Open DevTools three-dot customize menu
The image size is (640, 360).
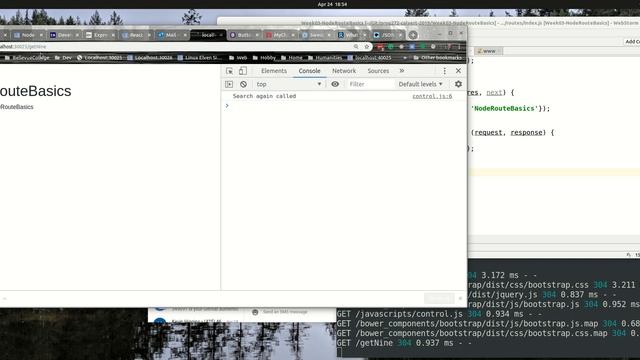click(444, 71)
